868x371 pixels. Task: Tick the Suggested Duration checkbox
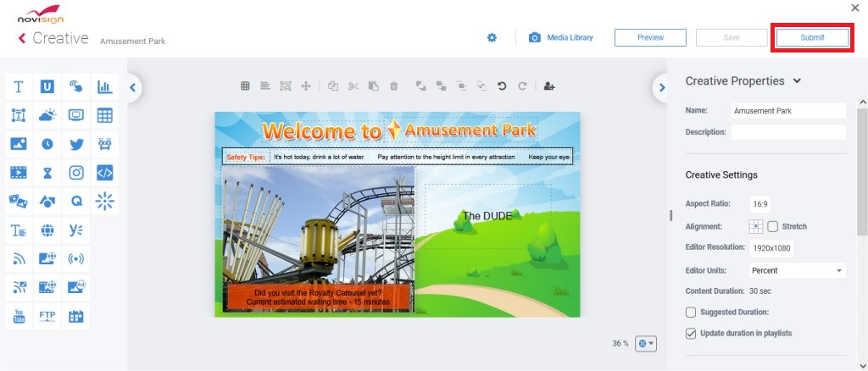pos(691,313)
